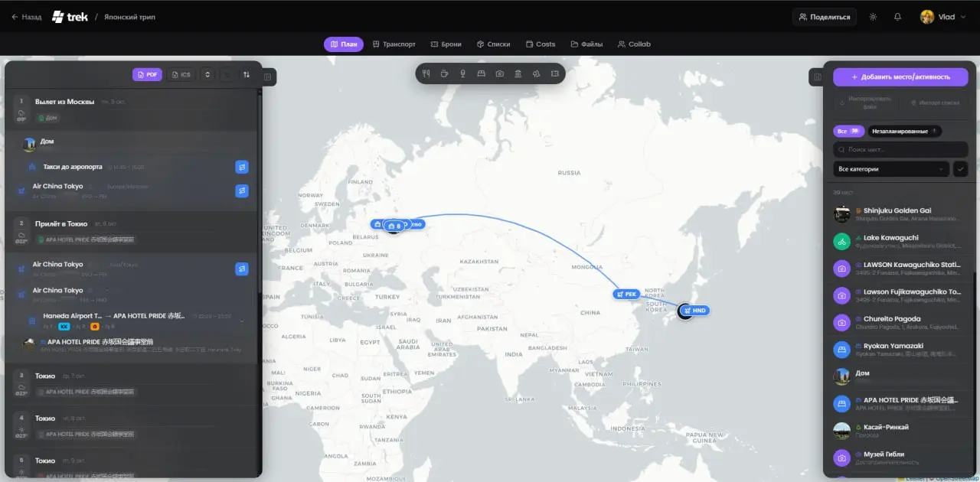The width and height of the screenshot is (980, 482).
Task: Click the Касай-Ринкай photo thumbnail
Action: [842, 431]
